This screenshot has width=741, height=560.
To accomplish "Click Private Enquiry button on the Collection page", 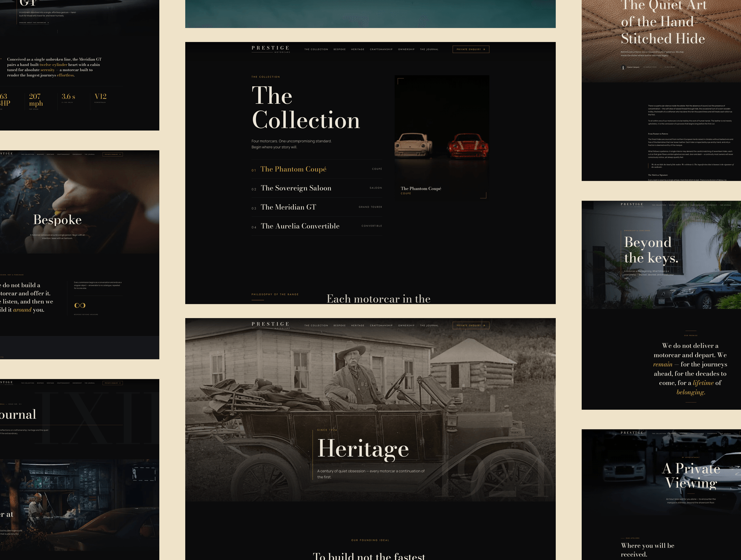I will coord(471,49).
